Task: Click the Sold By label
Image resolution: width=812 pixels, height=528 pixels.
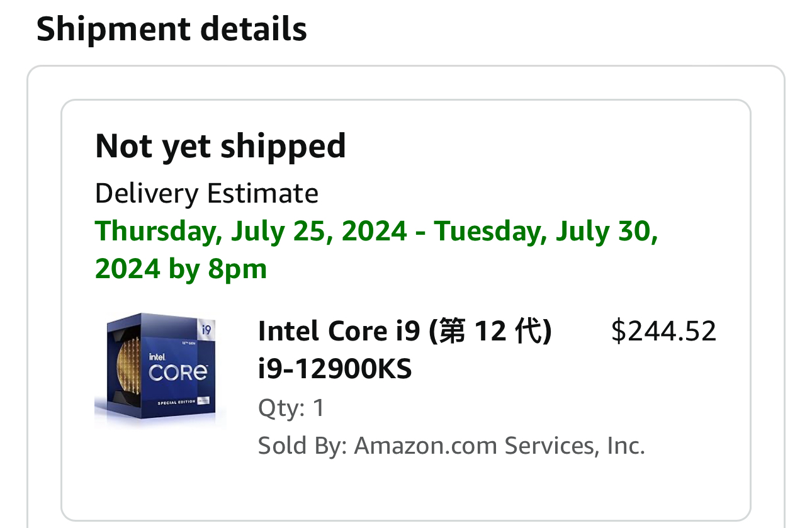Action: (x=302, y=446)
